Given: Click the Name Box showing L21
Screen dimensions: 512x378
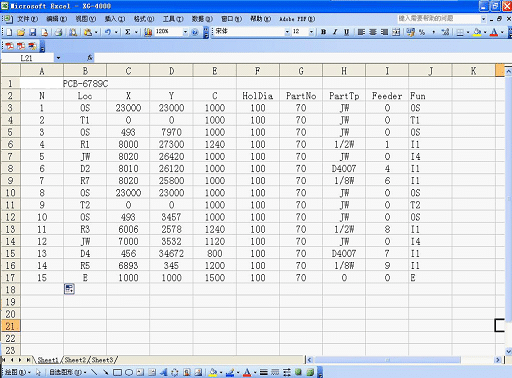Looking at the screenshot, I should tap(27, 58).
